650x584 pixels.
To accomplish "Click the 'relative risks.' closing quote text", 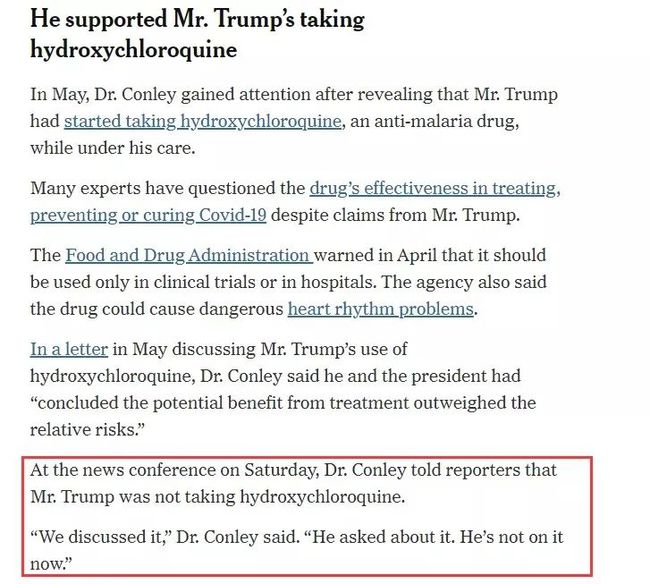I will (88, 430).
